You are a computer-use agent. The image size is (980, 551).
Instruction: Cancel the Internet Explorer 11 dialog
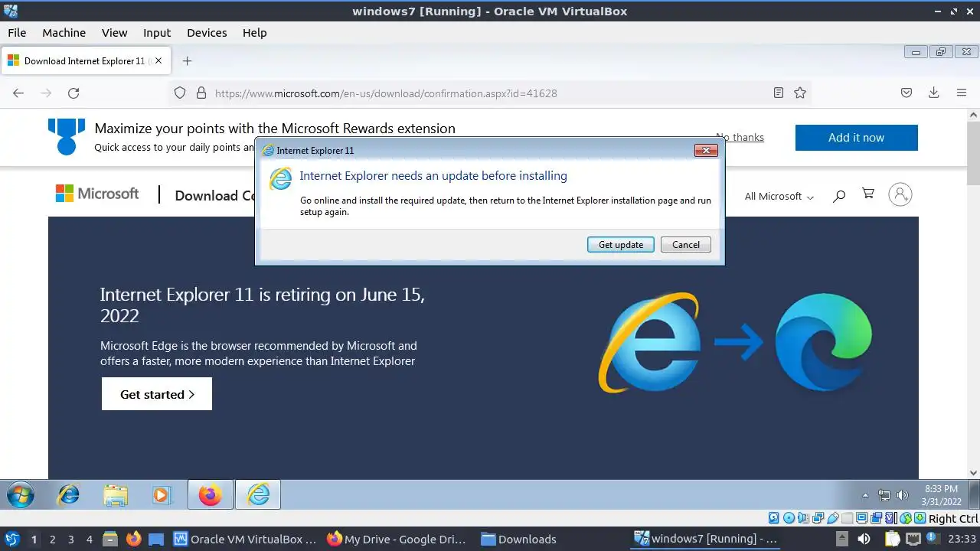[686, 245]
